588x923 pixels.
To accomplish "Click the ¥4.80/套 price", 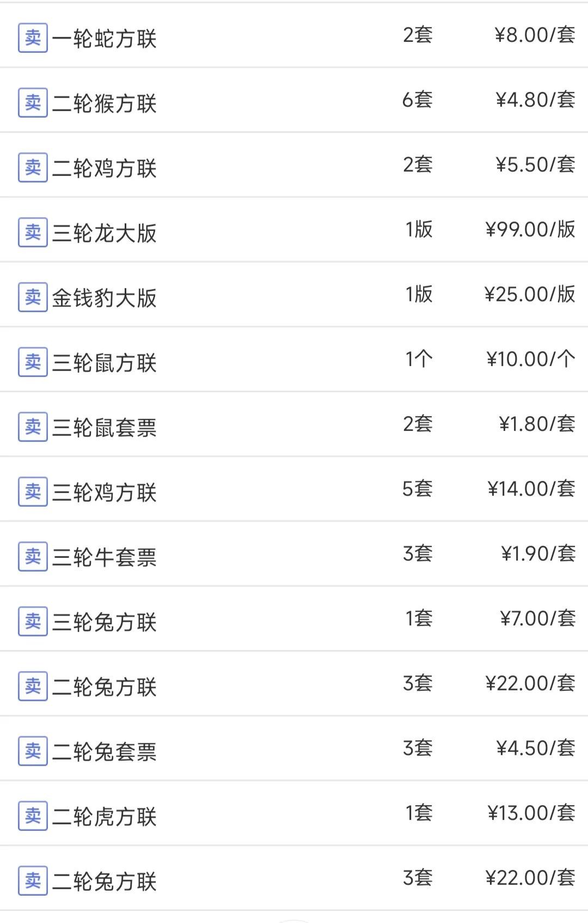I will coord(535,100).
